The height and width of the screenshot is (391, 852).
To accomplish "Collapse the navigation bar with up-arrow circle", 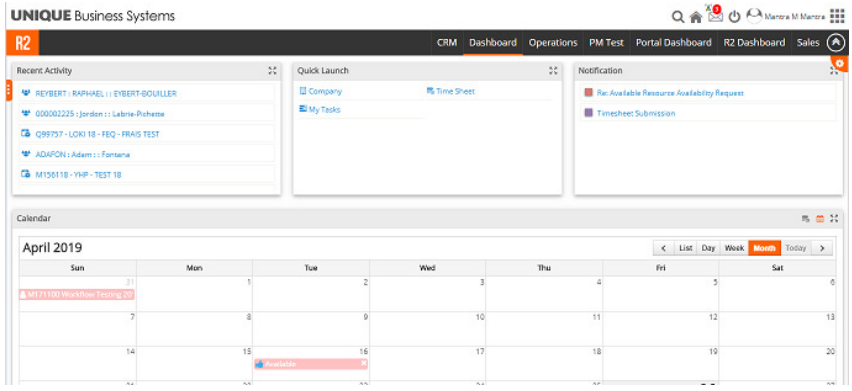I will tap(835, 42).
